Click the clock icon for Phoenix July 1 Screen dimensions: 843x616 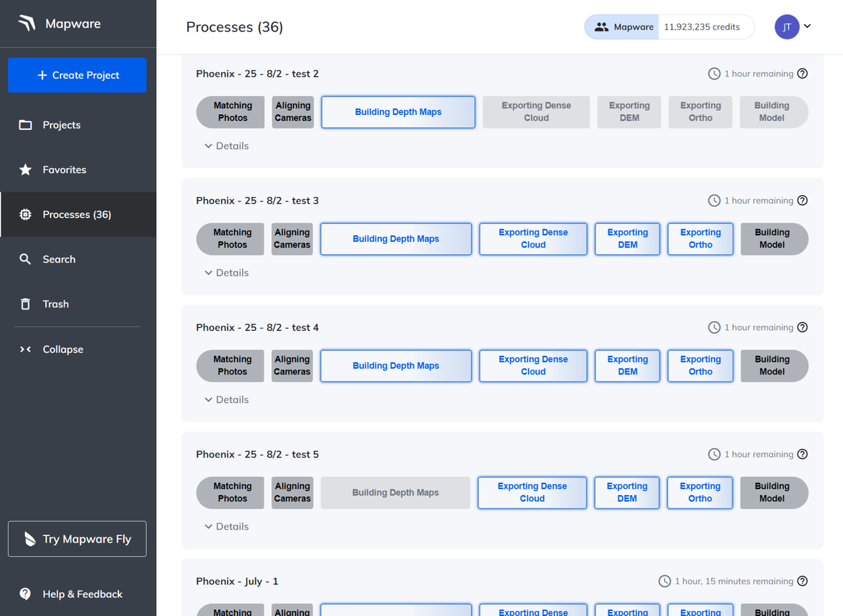tap(664, 581)
